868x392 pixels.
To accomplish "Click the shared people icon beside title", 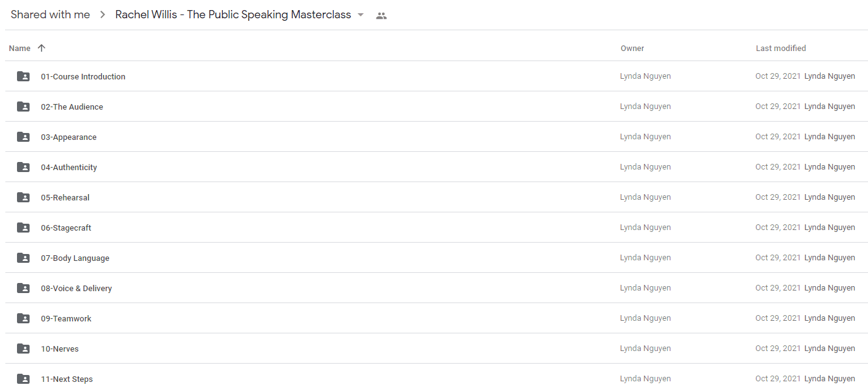I will pos(381,16).
